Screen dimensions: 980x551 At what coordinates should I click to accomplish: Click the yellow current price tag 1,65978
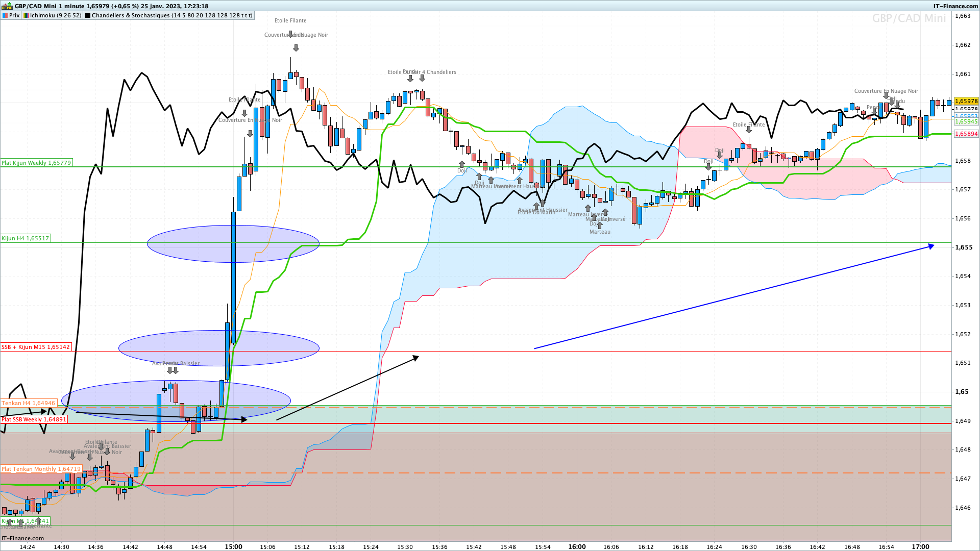click(966, 102)
